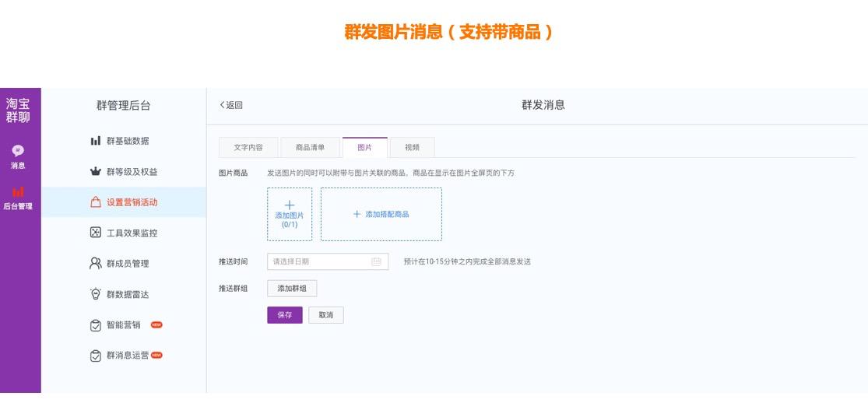
Task: Click the clipboard icon for 智能营销
Action: [95, 325]
